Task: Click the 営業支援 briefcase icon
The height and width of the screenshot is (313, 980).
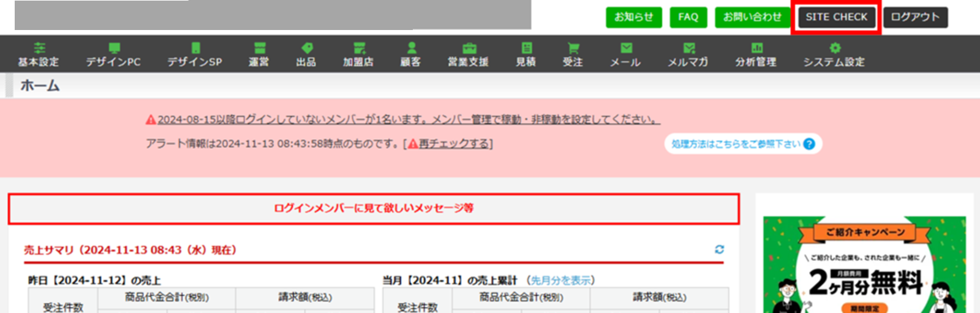Action: coord(469,48)
